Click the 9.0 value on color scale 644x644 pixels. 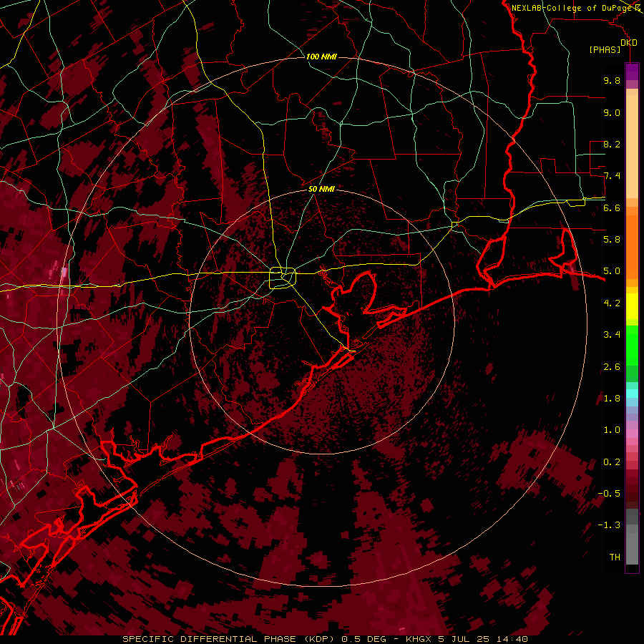[612, 112]
